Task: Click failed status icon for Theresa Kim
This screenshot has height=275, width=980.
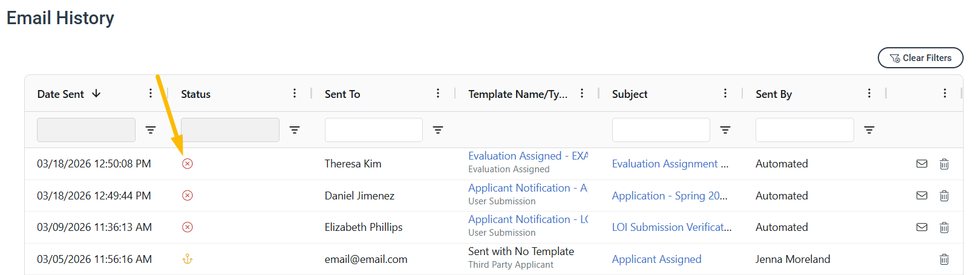Action: pyautogui.click(x=188, y=164)
